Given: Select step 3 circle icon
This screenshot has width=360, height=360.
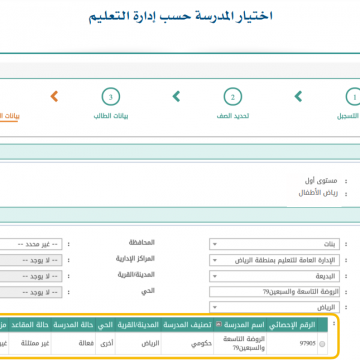Looking at the screenshot, I should coord(111,97).
